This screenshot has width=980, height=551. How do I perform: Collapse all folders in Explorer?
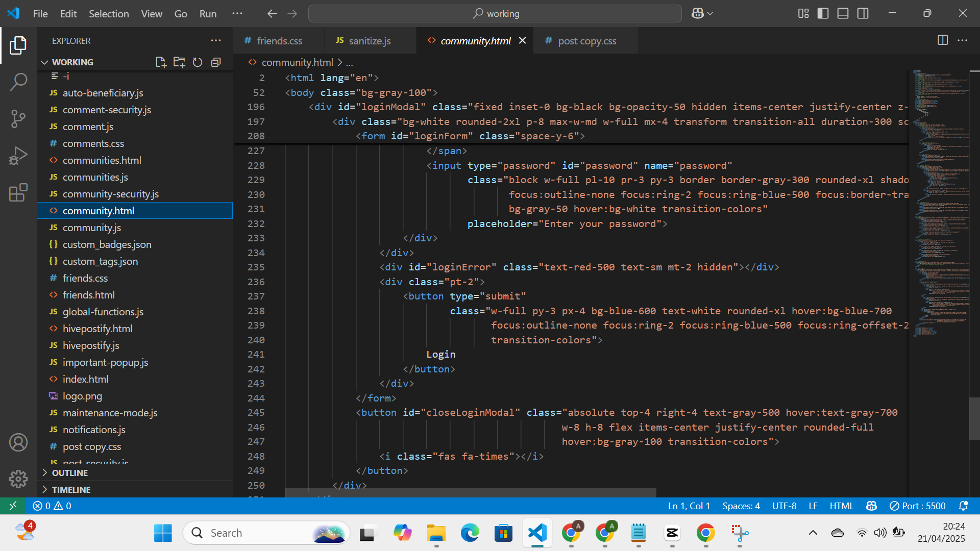[216, 62]
